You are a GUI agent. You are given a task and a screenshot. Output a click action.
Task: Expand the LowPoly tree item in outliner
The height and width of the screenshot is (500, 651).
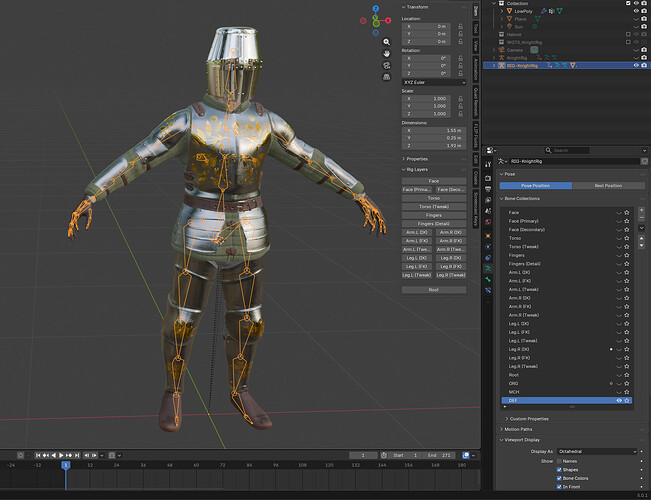[x=502, y=11]
